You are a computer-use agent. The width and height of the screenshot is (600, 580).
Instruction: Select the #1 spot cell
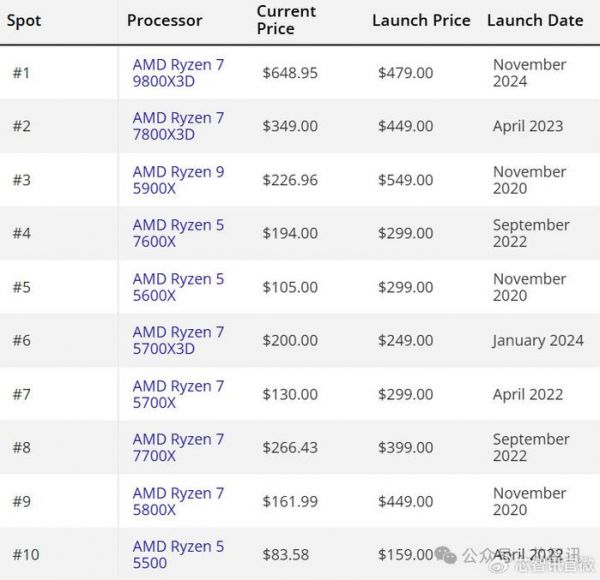(21, 73)
